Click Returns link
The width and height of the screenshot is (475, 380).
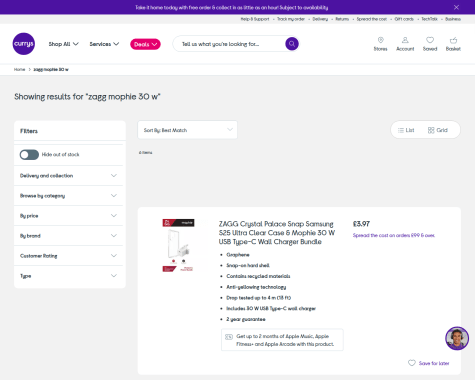click(x=342, y=19)
